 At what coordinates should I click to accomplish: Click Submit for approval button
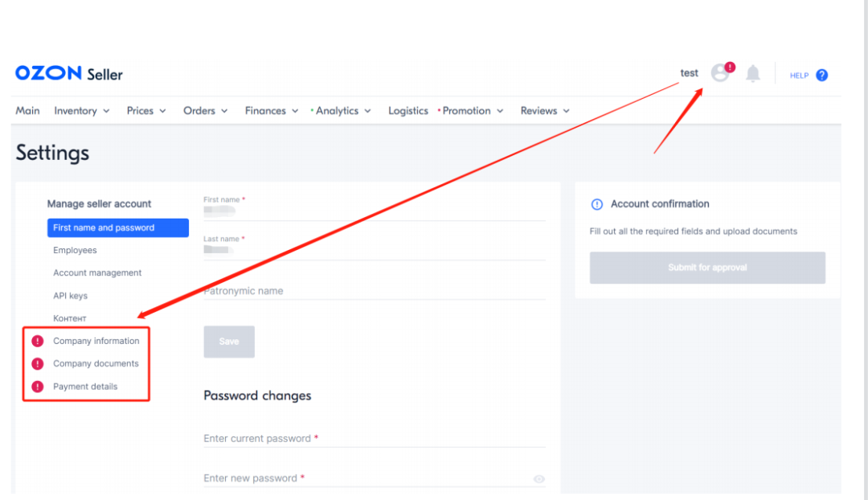[x=707, y=268]
